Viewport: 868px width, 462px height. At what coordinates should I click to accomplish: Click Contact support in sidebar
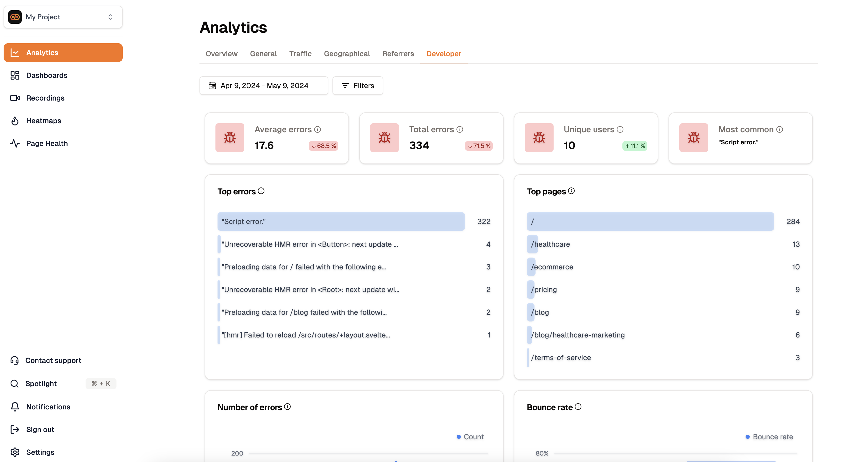coord(53,360)
